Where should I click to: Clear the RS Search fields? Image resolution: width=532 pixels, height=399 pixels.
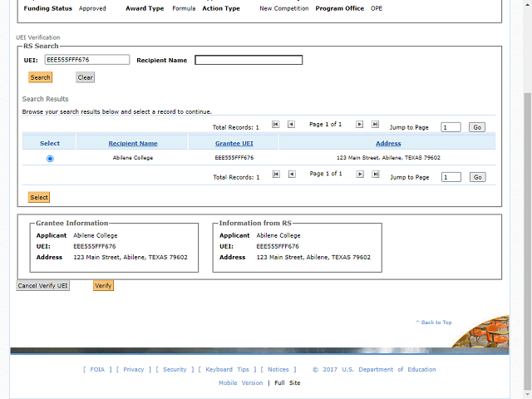(x=85, y=77)
